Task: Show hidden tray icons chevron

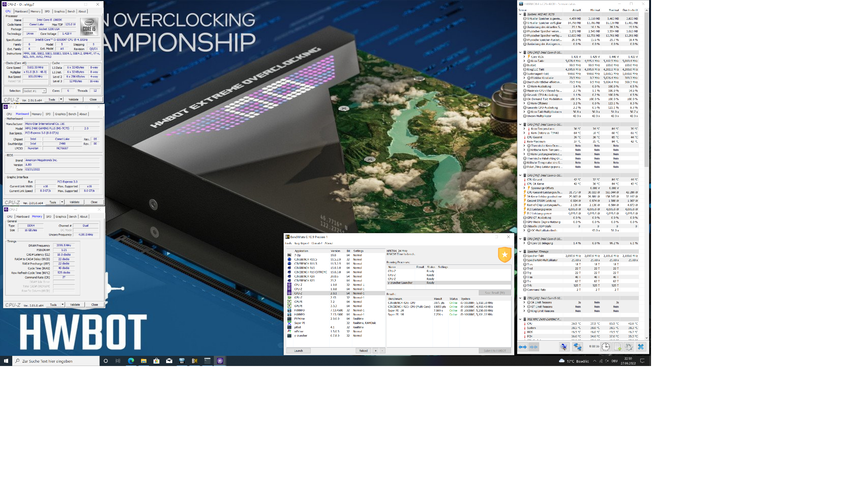Action: pyautogui.click(x=594, y=361)
